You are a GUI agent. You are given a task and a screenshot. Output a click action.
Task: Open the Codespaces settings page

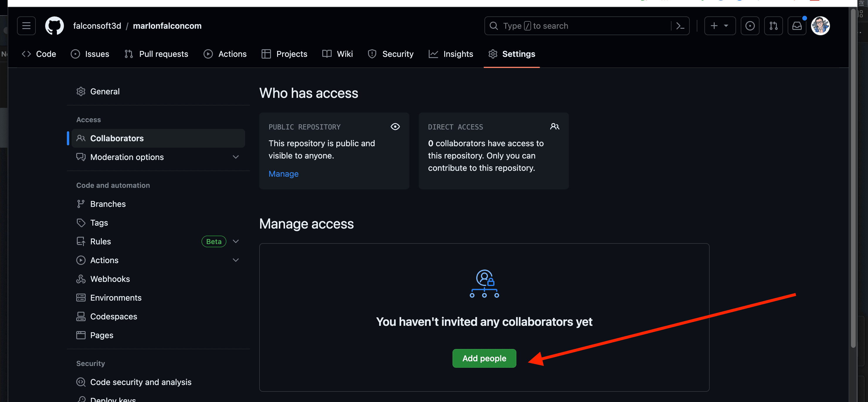158,316
